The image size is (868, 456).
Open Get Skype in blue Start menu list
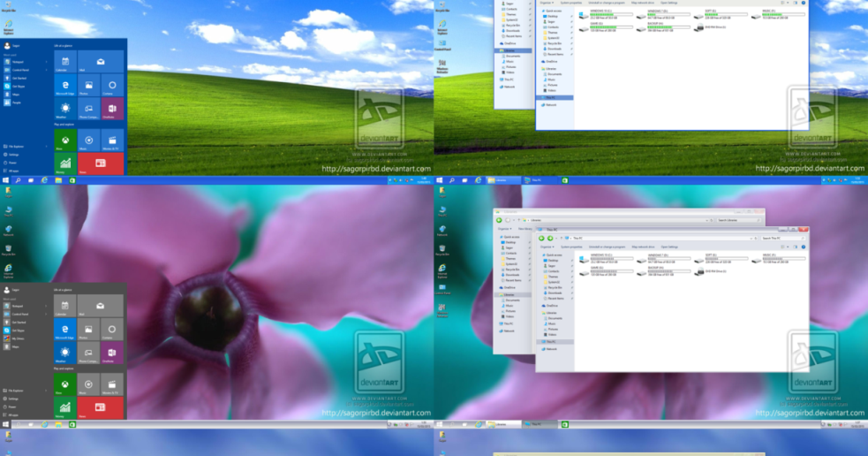pos(15,87)
